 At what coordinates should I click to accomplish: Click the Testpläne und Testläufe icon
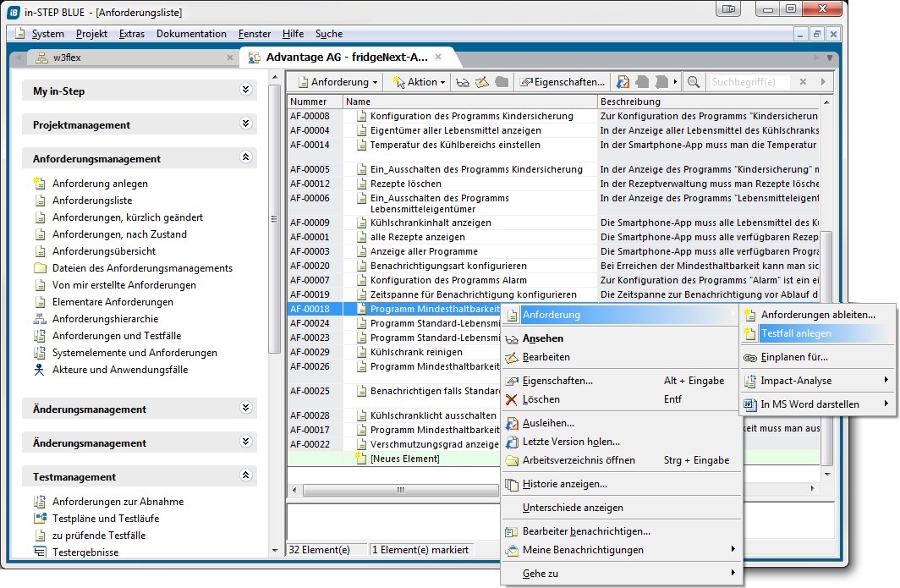(x=40, y=519)
